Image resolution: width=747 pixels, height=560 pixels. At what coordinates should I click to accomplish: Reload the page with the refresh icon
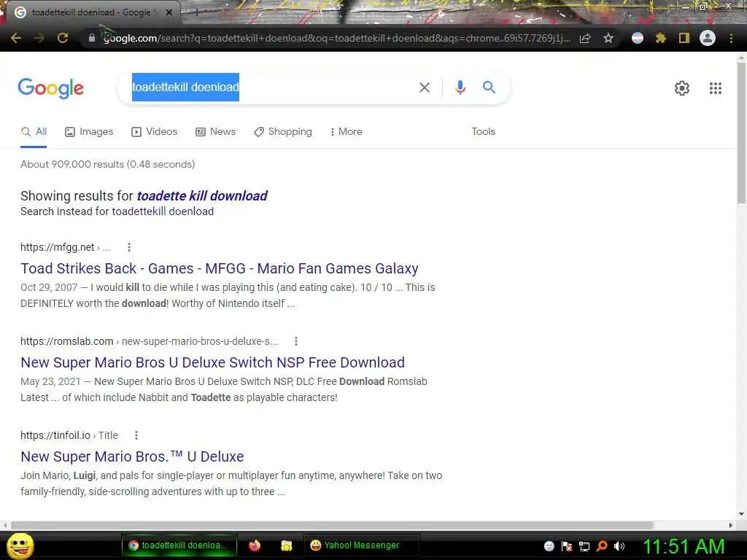(63, 38)
